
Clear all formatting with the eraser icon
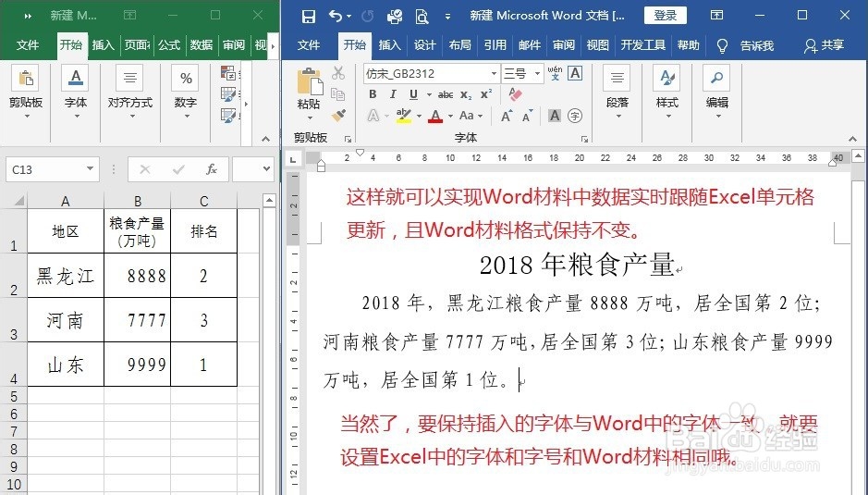coord(515,94)
